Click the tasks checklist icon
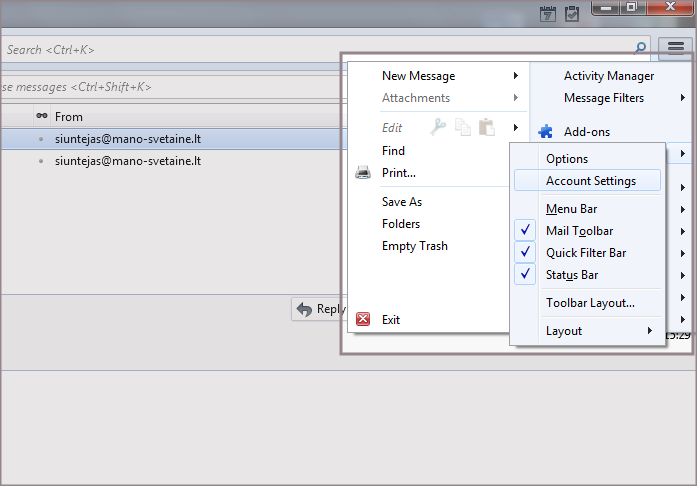Screen dimensions: 697x486 (572, 13)
